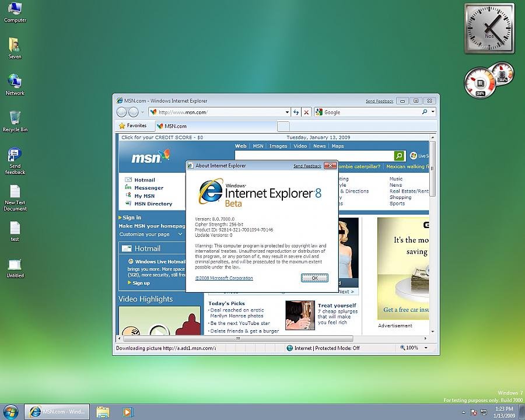This screenshot has height=420, width=525.
Task: Click the red Stop loading button
Action: pos(306,112)
